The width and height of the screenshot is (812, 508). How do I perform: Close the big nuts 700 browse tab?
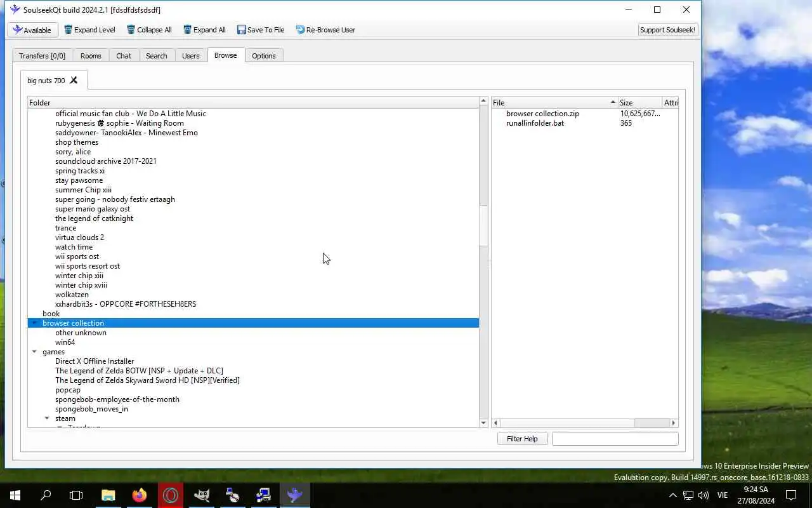point(74,80)
